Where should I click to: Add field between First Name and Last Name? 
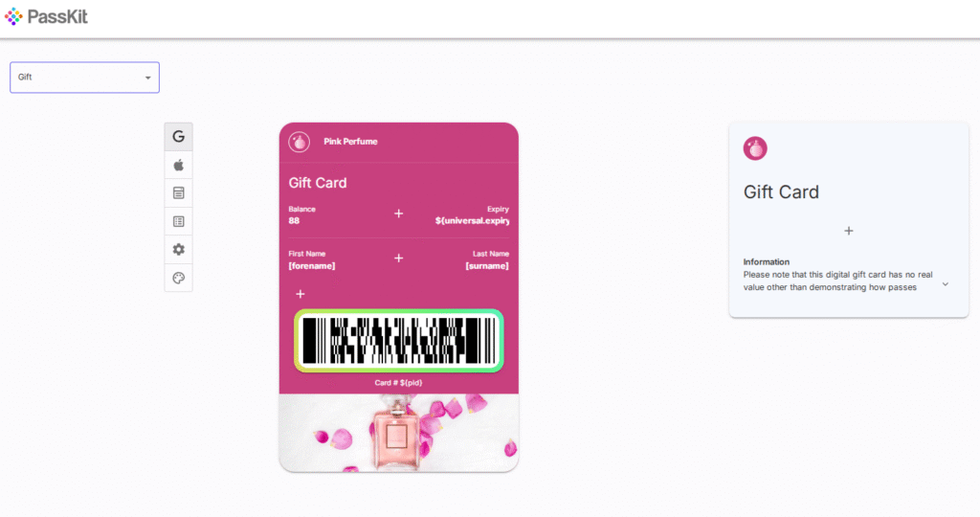[x=399, y=258]
